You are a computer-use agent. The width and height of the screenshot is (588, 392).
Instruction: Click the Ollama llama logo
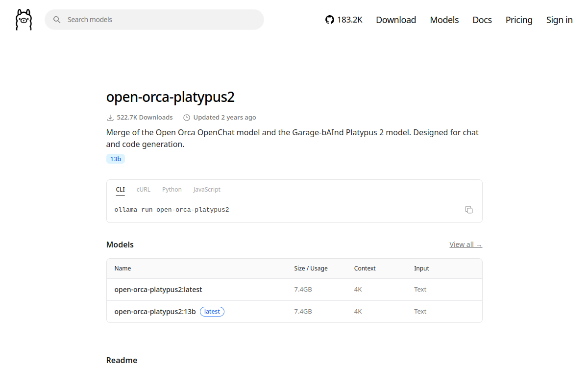point(24,20)
